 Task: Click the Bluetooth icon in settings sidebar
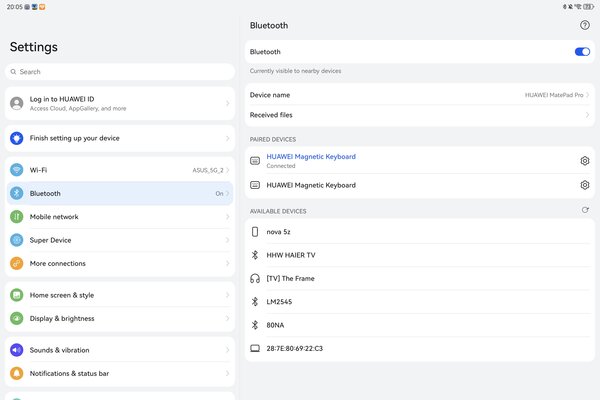(16, 193)
